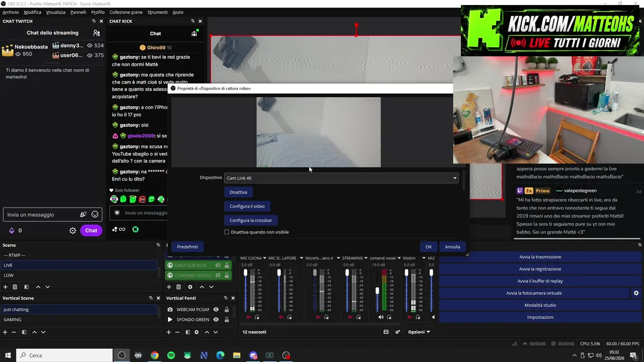The height and width of the screenshot is (362, 644).
Task: Unmute the MIC CUCINA audio channel
Action: (x=249, y=317)
